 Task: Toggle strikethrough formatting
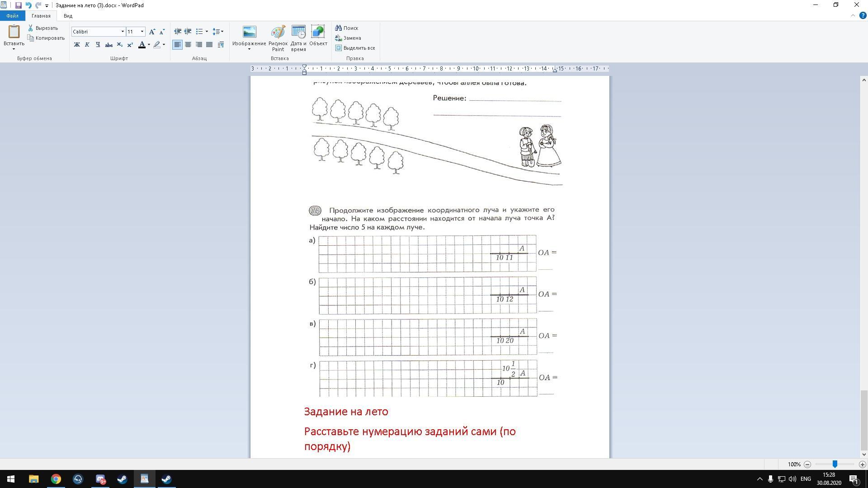pyautogui.click(x=108, y=45)
